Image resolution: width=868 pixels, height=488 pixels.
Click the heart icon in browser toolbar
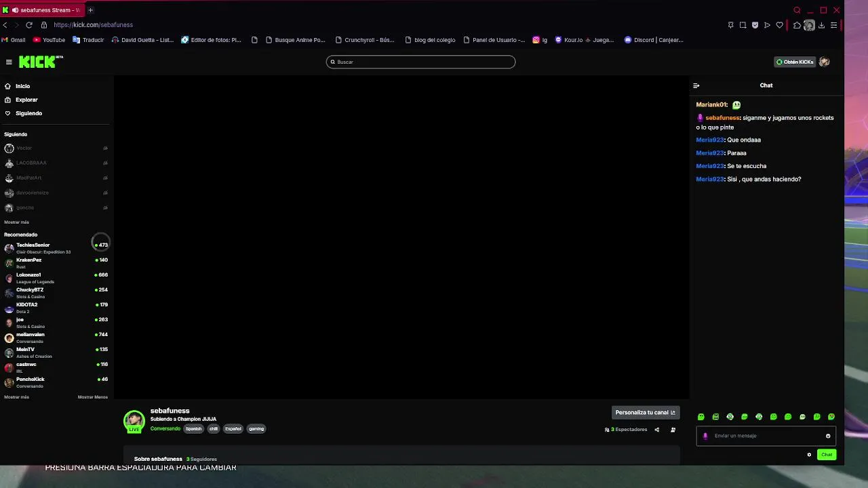[780, 25]
